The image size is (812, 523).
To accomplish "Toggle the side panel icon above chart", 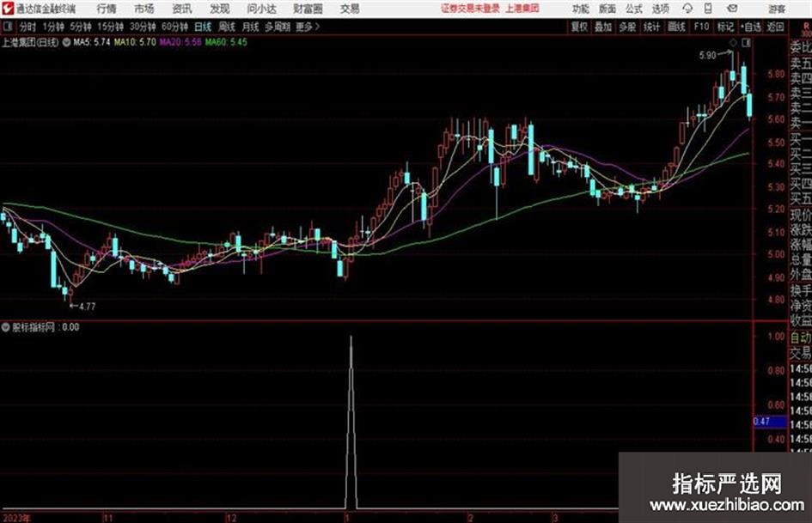I will point(747,42).
